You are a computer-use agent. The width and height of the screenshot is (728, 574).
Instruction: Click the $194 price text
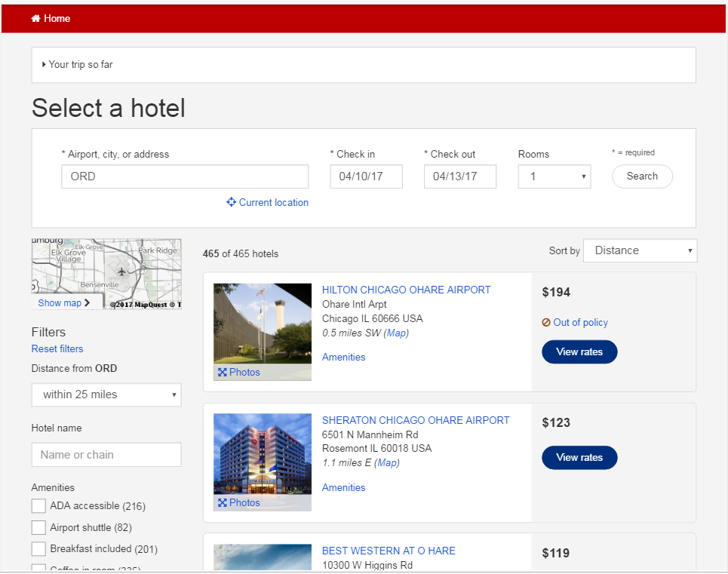pyautogui.click(x=556, y=293)
